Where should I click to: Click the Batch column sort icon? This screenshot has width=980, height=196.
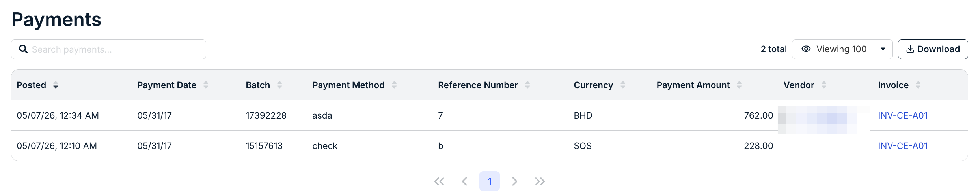(x=279, y=85)
